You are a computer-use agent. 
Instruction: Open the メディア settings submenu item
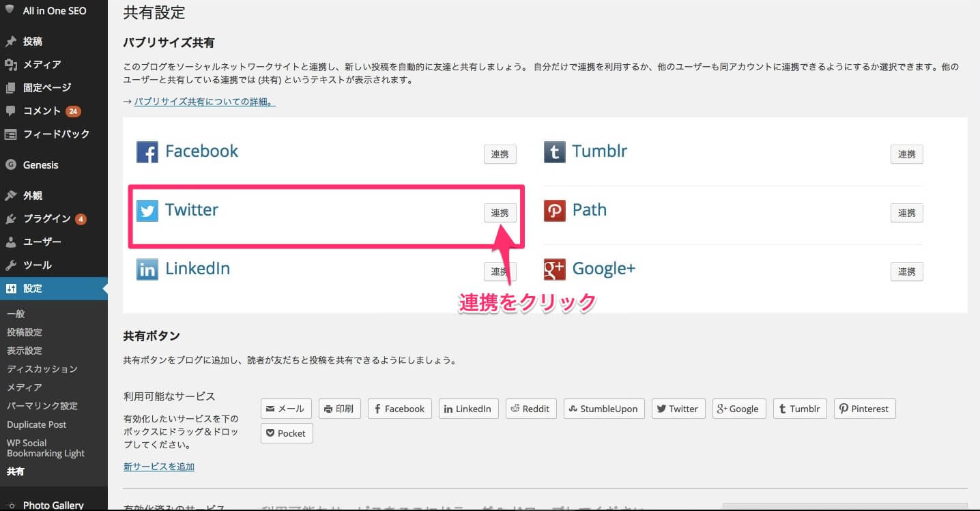tap(25, 388)
